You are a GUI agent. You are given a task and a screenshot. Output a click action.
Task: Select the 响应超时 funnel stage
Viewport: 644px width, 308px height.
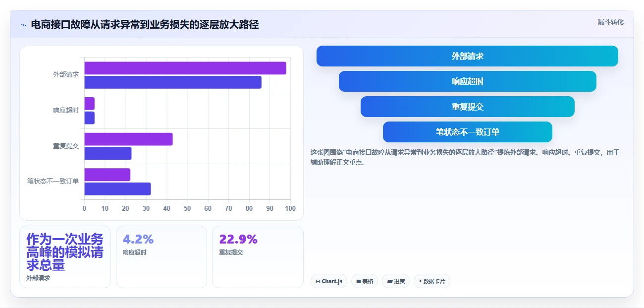[x=467, y=81]
